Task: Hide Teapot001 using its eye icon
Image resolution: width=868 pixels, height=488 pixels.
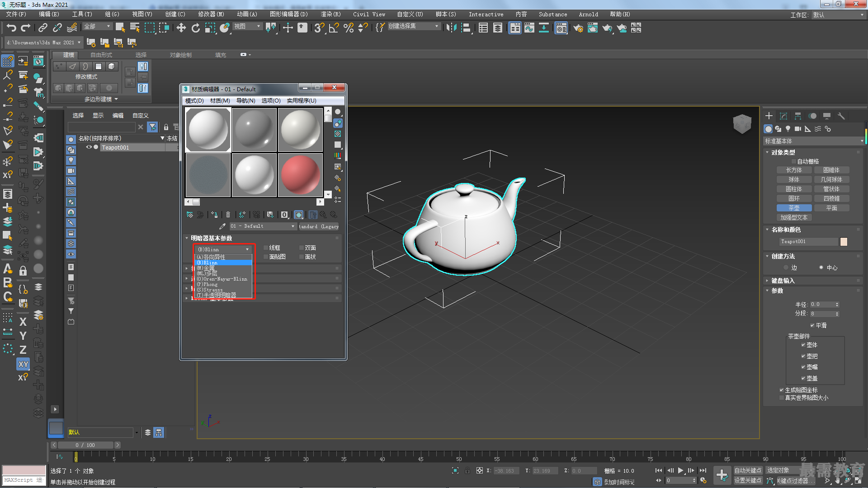Action: click(x=89, y=147)
